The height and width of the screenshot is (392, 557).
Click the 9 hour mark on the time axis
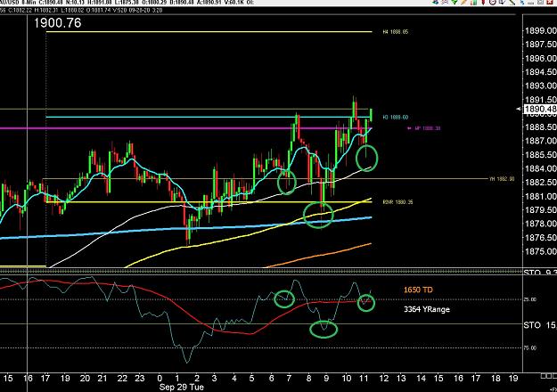point(326,379)
